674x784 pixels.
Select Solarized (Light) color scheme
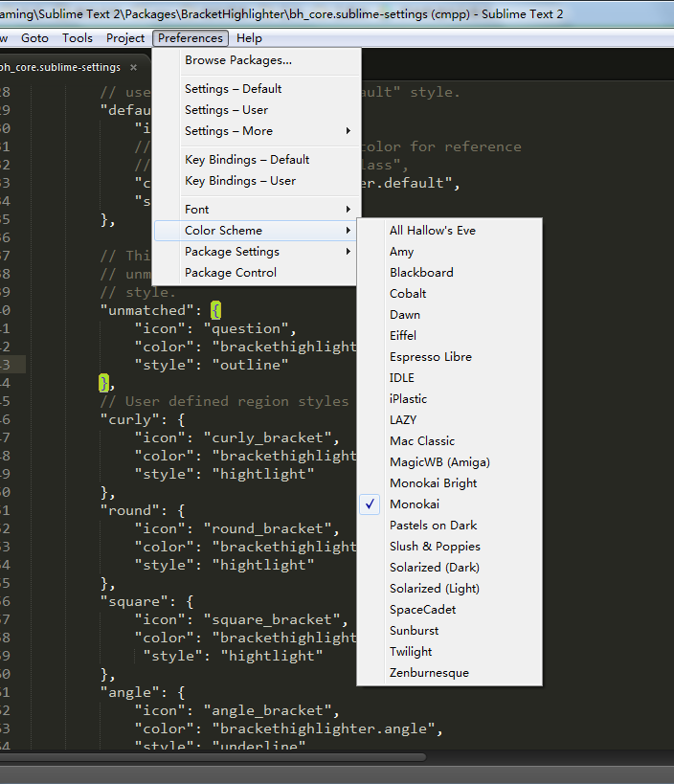point(450,588)
